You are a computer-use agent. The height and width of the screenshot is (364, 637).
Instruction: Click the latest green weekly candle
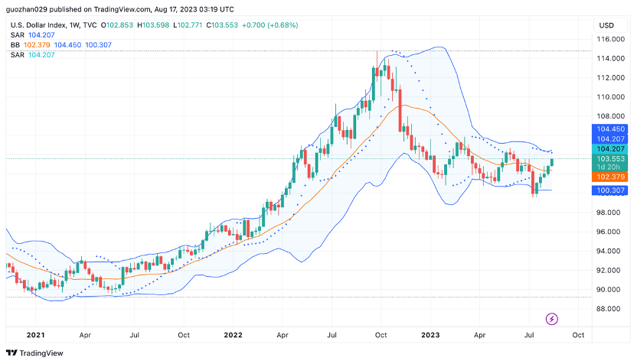point(552,162)
